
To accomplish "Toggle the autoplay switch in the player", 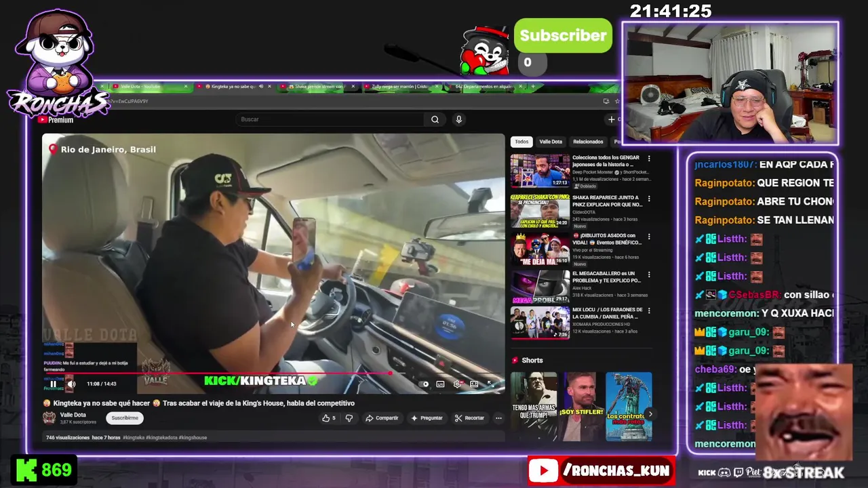I will (425, 384).
